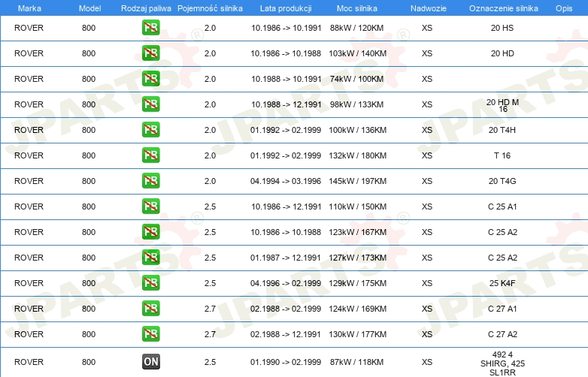The image size is (588, 377).
Task: Select the Nadwozie column header
Action: 429,8
